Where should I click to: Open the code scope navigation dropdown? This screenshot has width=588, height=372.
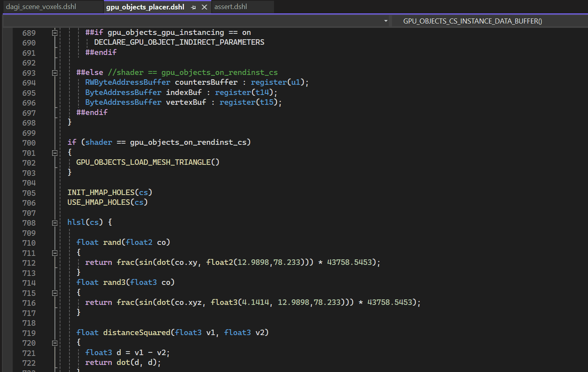coord(385,21)
